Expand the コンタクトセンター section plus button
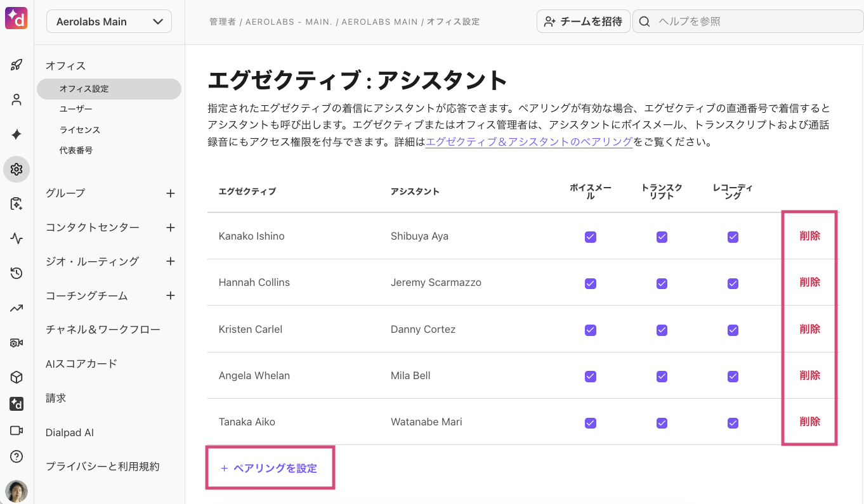 pos(170,228)
